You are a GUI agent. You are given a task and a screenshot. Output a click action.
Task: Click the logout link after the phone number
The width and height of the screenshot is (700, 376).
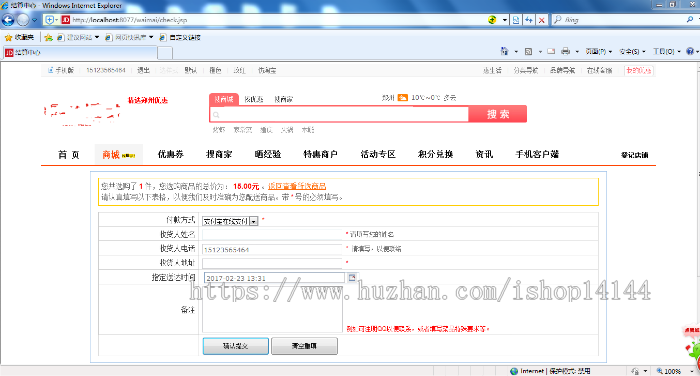coord(143,70)
